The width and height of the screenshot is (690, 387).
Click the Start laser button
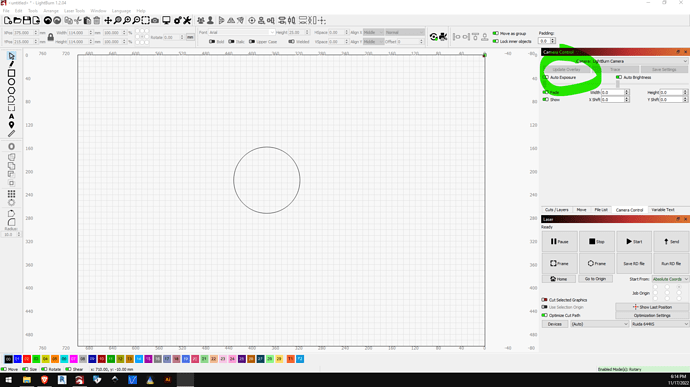pos(634,241)
